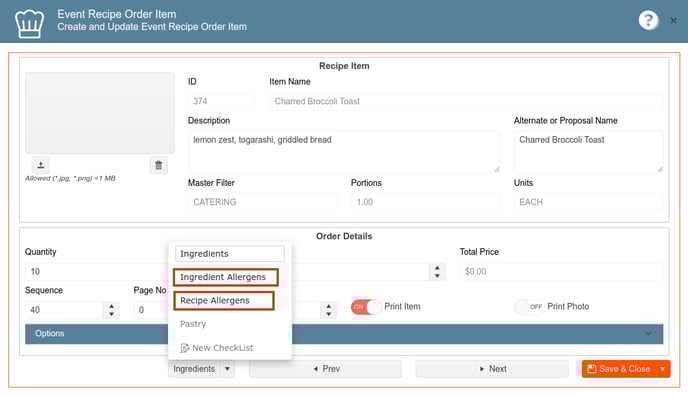Open the Ingredients button dropdown arrow
This screenshot has width=688, height=397.
(x=227, y=369)
